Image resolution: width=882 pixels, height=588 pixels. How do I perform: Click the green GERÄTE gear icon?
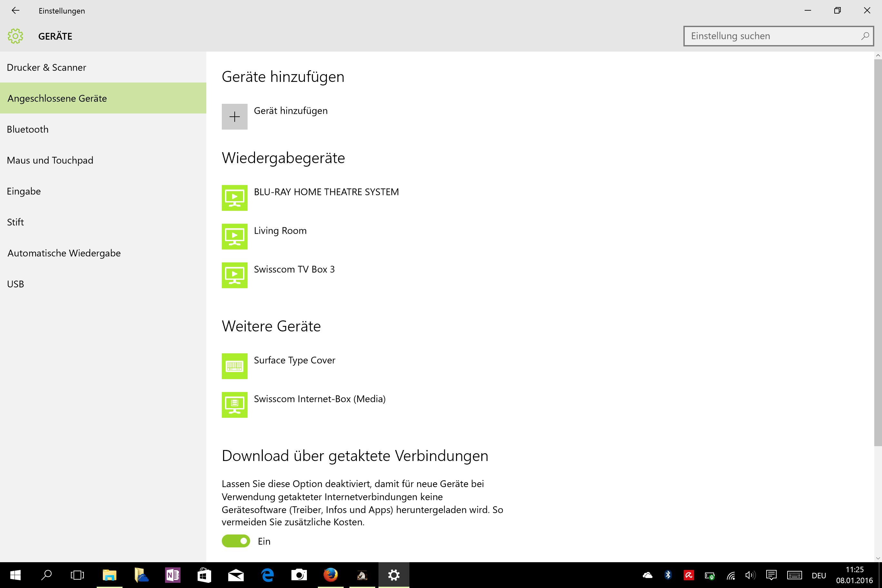coord(15,36)
